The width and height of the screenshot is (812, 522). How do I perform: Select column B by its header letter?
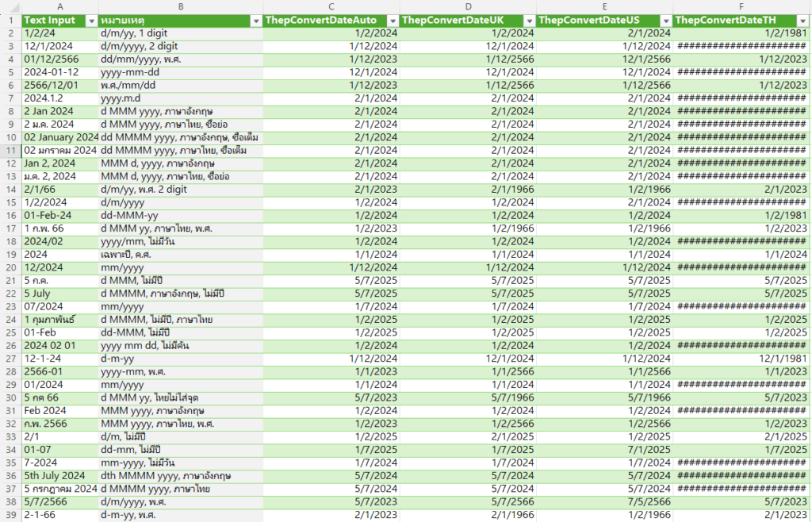pos(181,6)
